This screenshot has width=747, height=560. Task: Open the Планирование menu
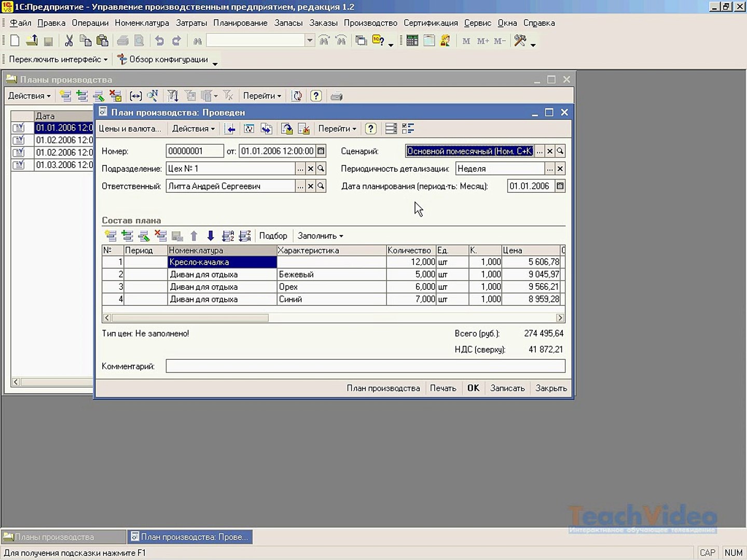pyautogui.click(x=240, y=23)
